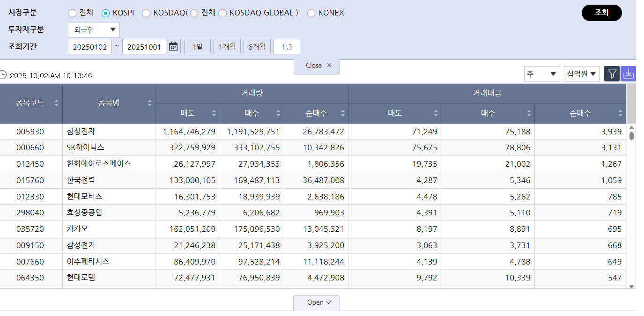Set period with the 1개월 button
The image size is (644, 316).
tap(227, 47)
